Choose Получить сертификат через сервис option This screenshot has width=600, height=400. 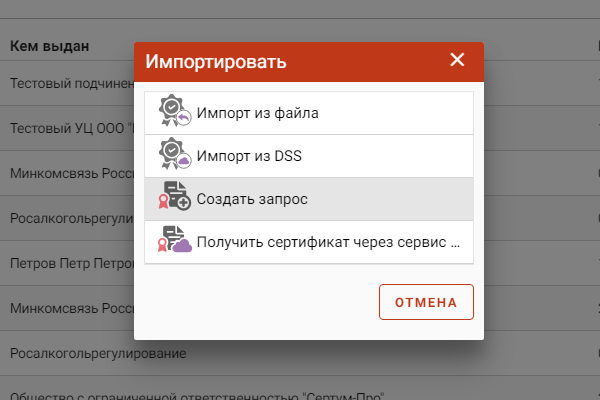point(309,242)
